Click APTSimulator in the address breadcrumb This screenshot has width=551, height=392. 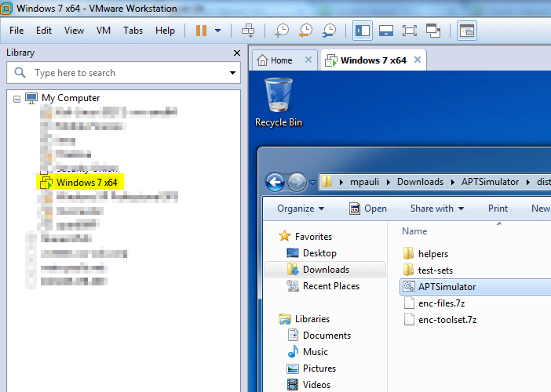coord(491,182)
